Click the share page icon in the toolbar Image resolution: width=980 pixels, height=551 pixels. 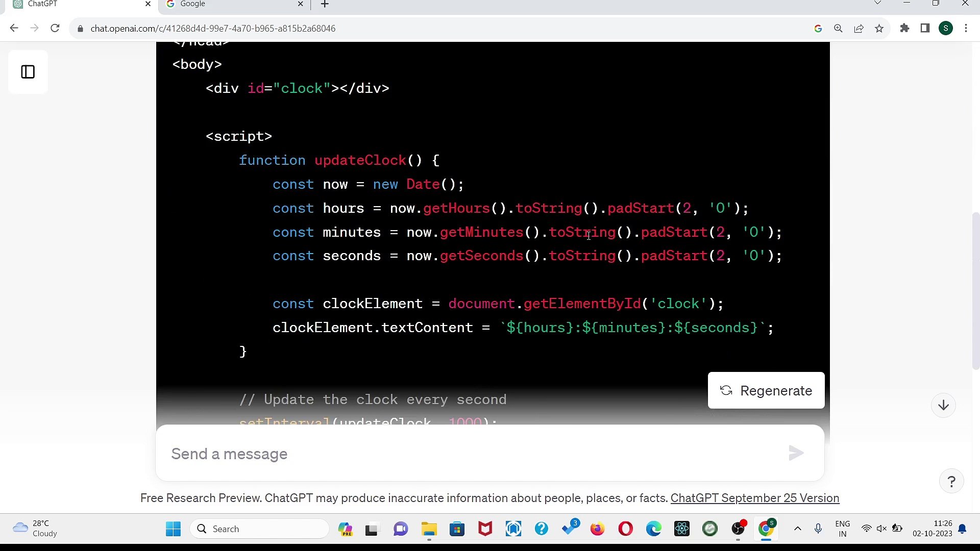[859, 28]
